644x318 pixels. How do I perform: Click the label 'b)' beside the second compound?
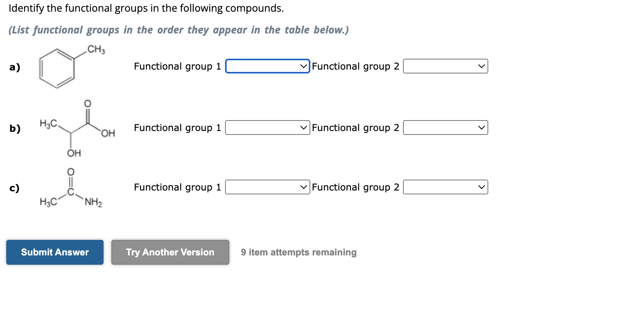click(x=14, y=129)
